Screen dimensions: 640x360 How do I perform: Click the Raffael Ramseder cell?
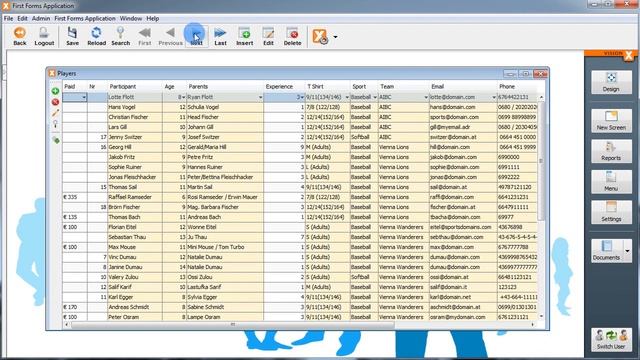[135, 197]
